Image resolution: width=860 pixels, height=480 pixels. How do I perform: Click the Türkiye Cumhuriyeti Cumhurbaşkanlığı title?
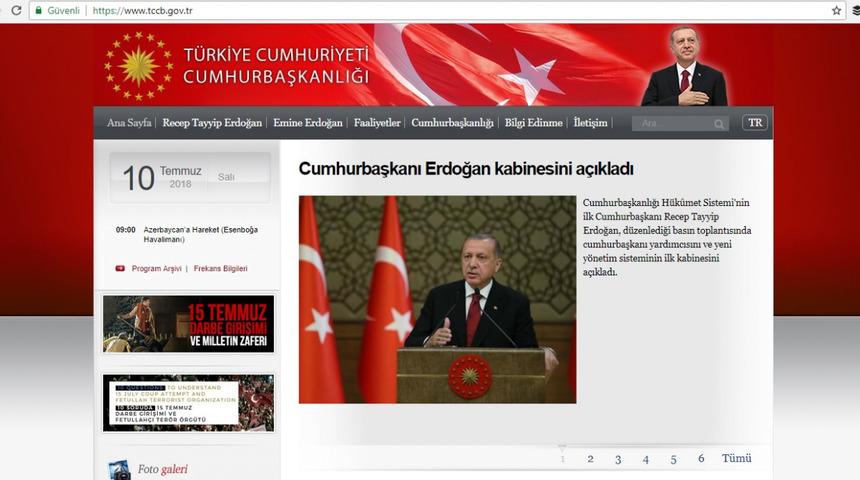(x=276, y=65)
